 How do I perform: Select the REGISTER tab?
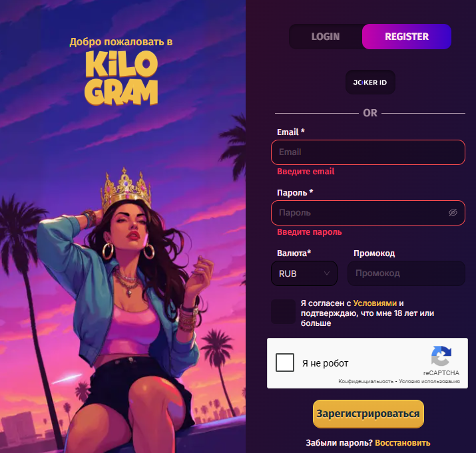click(x=407, y=37)
